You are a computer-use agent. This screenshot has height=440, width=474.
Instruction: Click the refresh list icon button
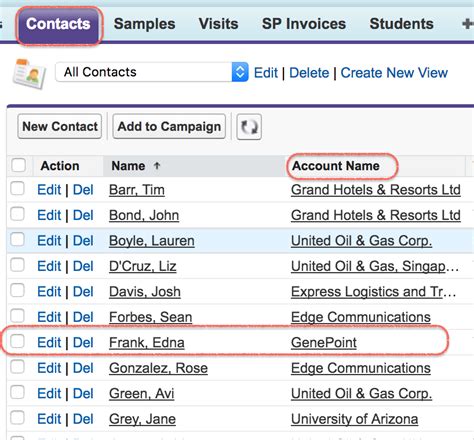coord(249,127)
